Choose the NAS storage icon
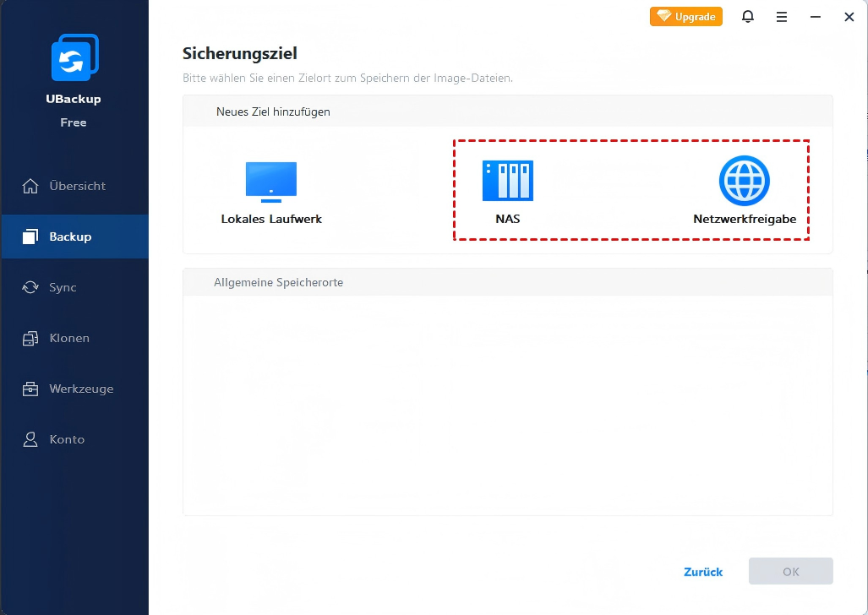The width and height of the screenshot is (868, 615). pyautogui.click(x=507, y=181)
